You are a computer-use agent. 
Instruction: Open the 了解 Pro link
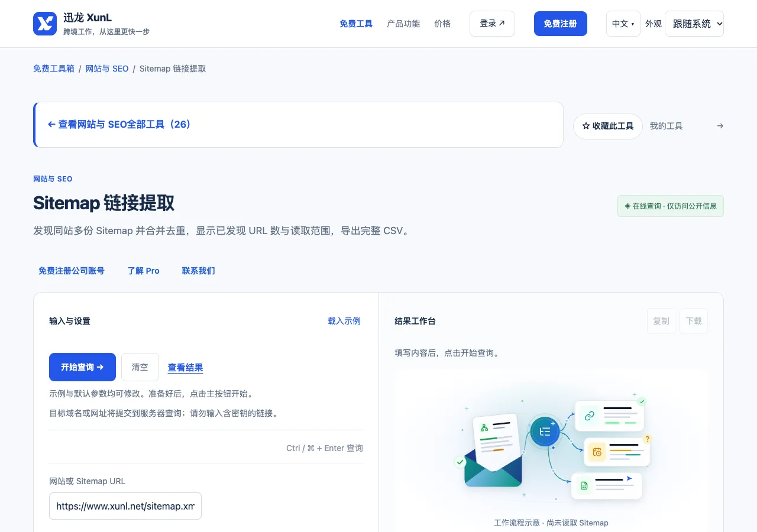point(144,271)
